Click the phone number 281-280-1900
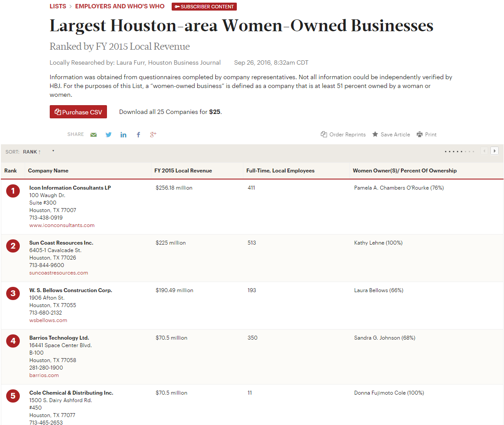The height and width of the screenshot is (425, 504). pos(46,367)
